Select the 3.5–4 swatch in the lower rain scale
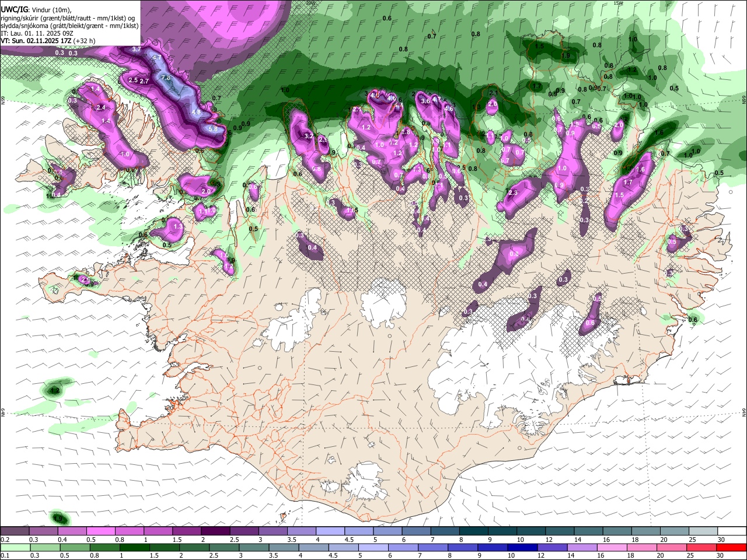Viewport: 747px width, 560px height. click(x=284, y=547)
